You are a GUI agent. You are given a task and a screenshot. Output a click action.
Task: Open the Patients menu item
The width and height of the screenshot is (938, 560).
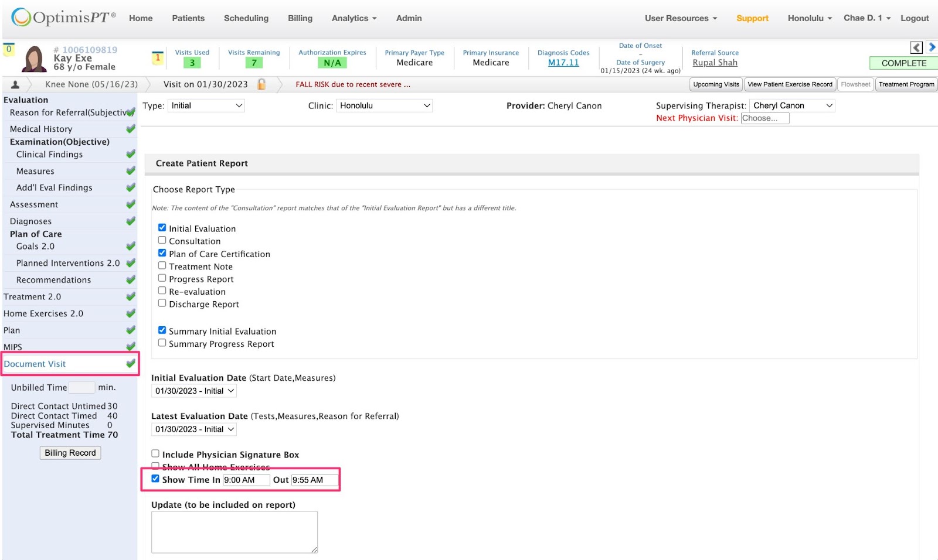[x=188, y=18]
